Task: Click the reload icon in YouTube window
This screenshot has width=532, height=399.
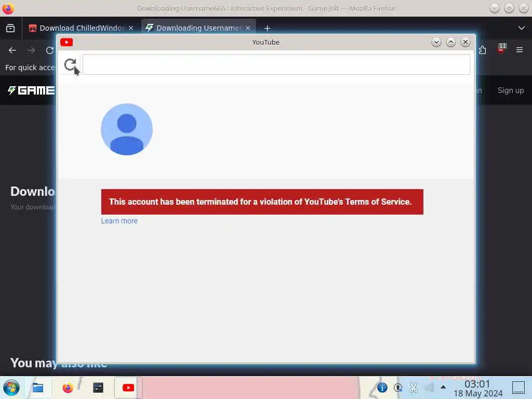Action: pyautogui.click(x=70, y=65)
